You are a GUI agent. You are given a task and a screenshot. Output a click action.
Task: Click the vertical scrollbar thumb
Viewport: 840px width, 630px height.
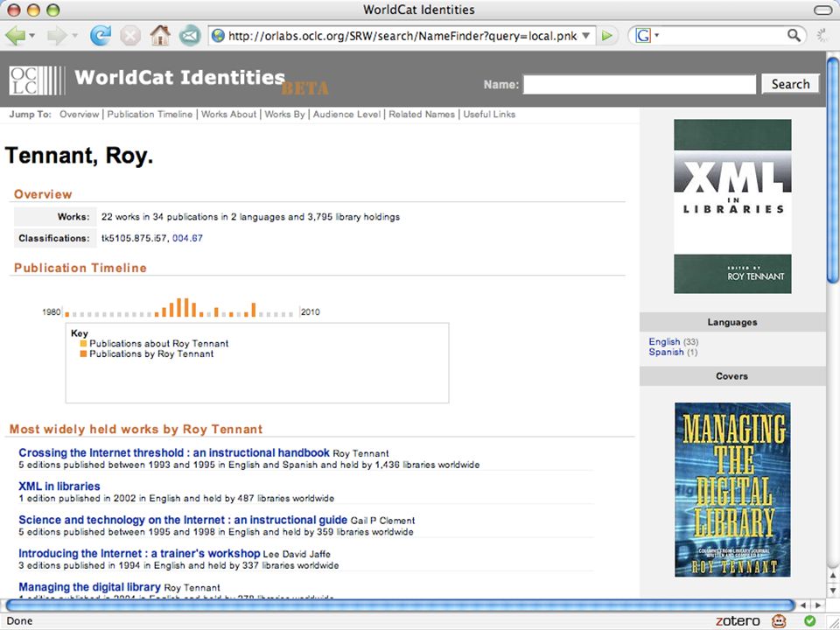pos(833,169)
